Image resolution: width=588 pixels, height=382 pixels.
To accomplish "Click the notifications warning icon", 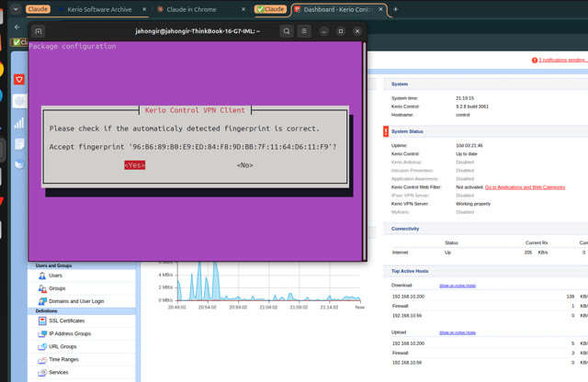I will click(535, 60).
